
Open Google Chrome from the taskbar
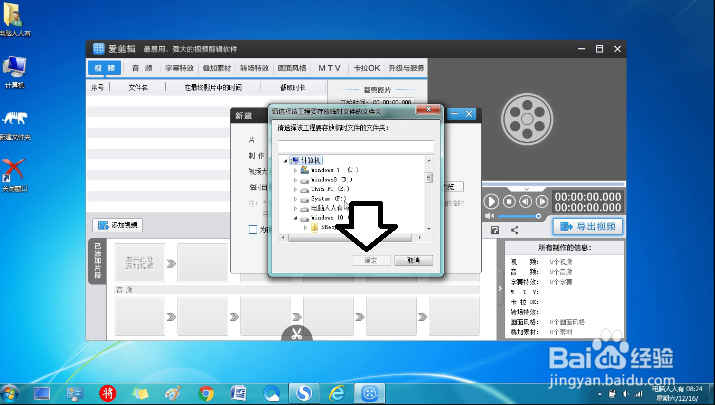(206, 393)
